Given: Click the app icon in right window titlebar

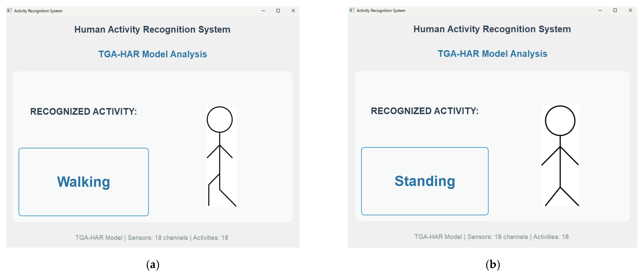Looking at the screenshot, I should [352, 10].
